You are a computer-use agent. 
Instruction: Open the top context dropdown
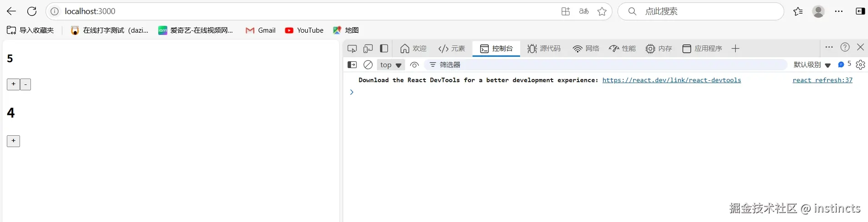[x=391, y=65]
